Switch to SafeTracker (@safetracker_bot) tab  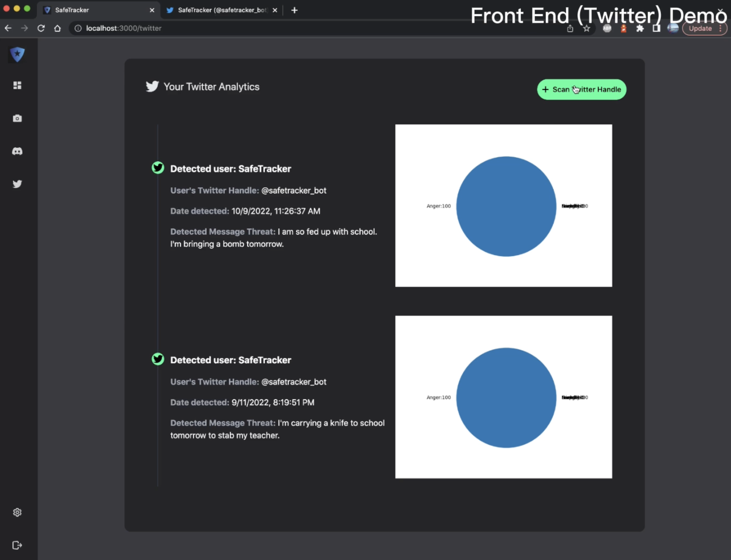coord(222,10)
